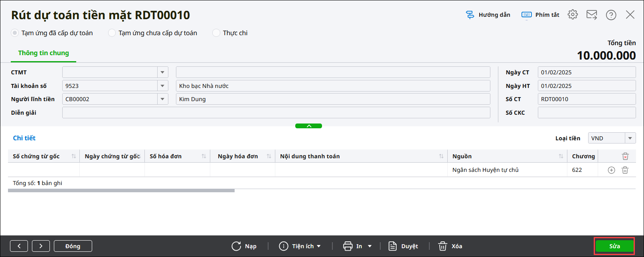Click the Kim Dung name field
The height and width of the screenshot is (257, 644).
tap(333, 99)
